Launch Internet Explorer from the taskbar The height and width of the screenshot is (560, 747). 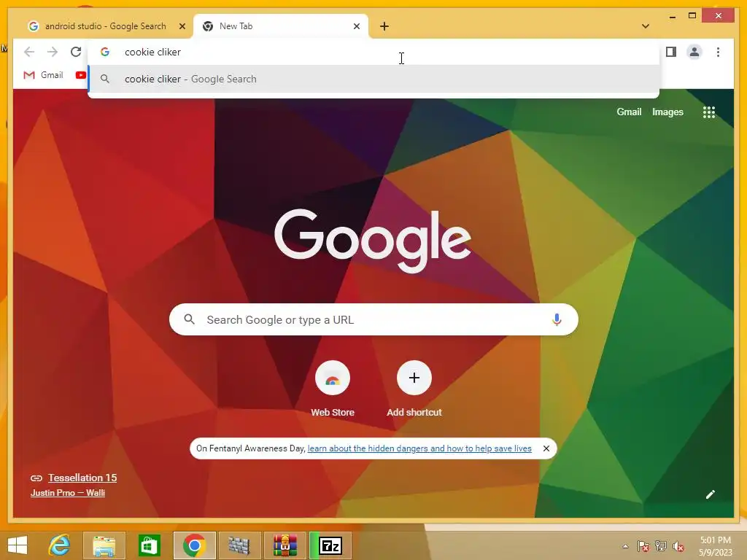pos(60,545)
